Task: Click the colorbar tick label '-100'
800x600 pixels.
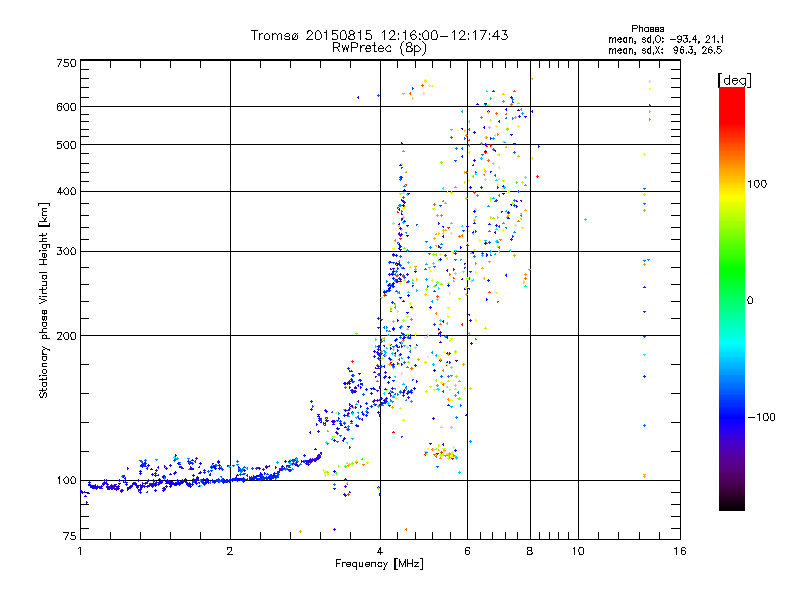Action: pos(761,417)
